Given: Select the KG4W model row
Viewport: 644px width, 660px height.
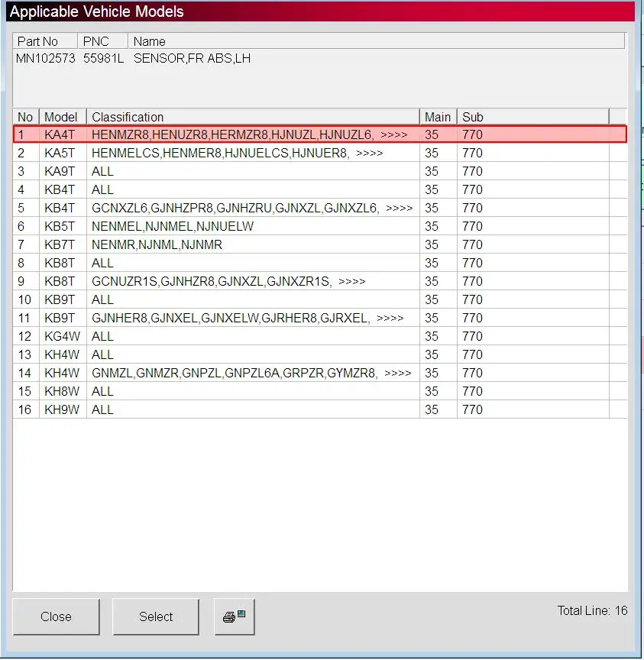Looking at the screenshot, I should click(x=320, y=336).
